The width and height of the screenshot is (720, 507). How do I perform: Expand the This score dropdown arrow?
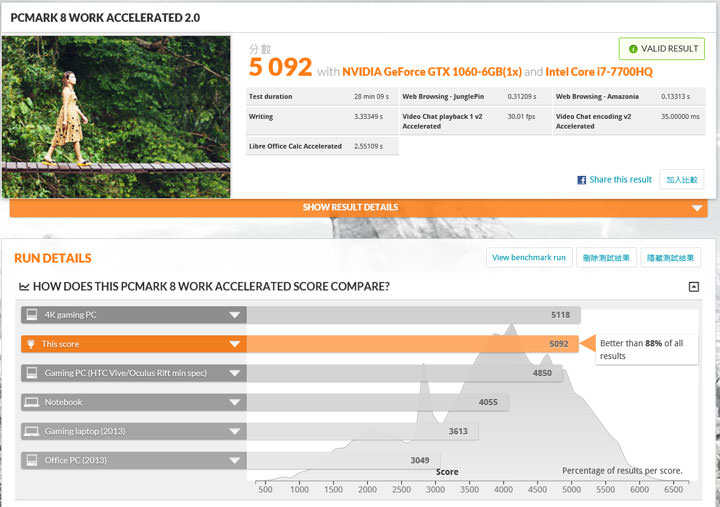[x=235, y=344]
